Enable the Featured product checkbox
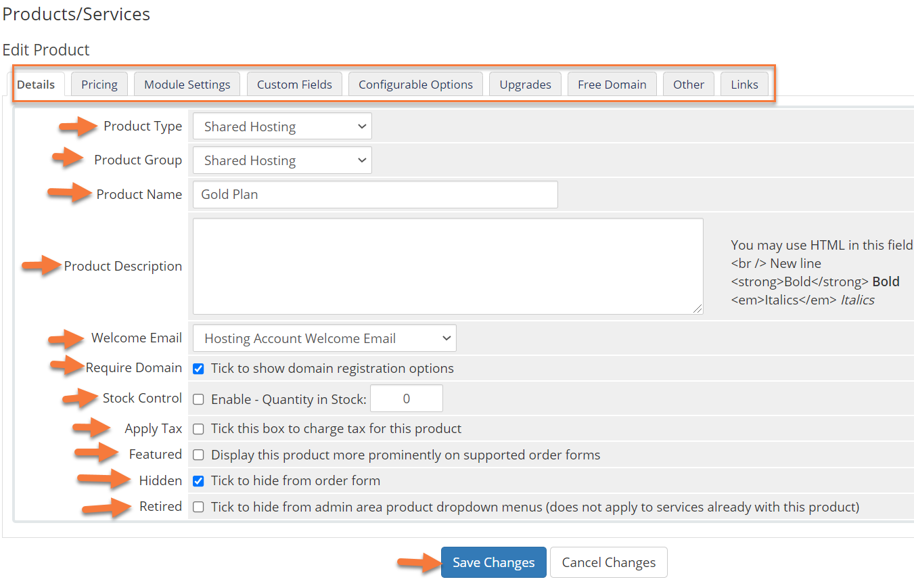Image resolution: width=914 pixels, height=588 pixels. (198, 455)
